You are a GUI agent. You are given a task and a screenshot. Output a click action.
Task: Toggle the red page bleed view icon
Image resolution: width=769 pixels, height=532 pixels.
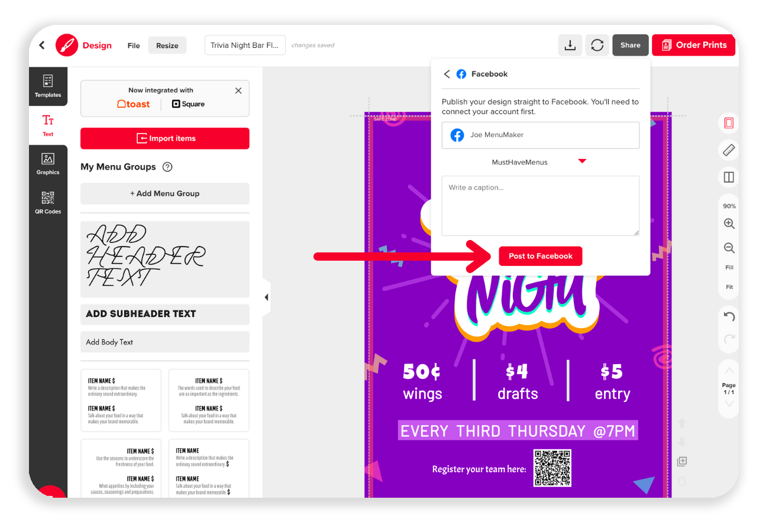(x=729, y=123)
